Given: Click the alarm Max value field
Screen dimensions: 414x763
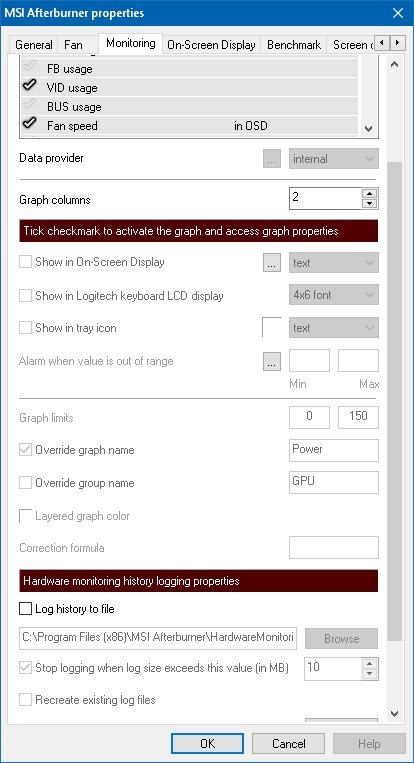Looking at the screenshot, I should 359,361.
